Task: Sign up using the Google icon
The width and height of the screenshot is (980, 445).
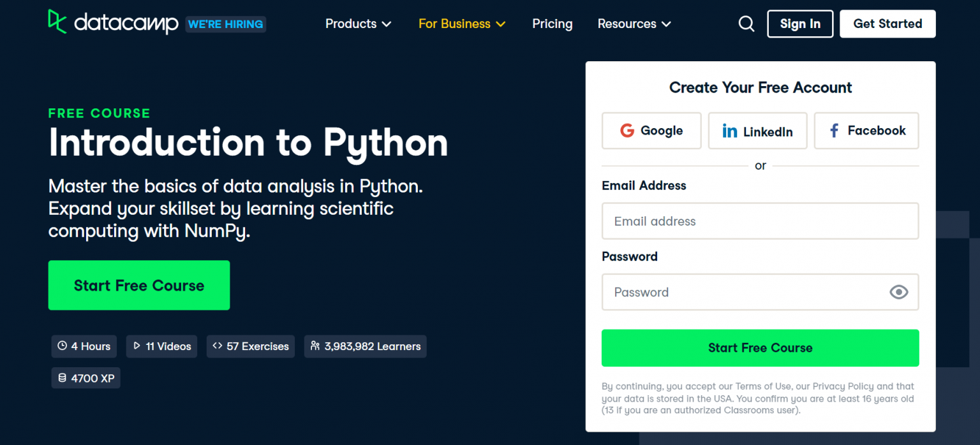Action: coord(627,131)
